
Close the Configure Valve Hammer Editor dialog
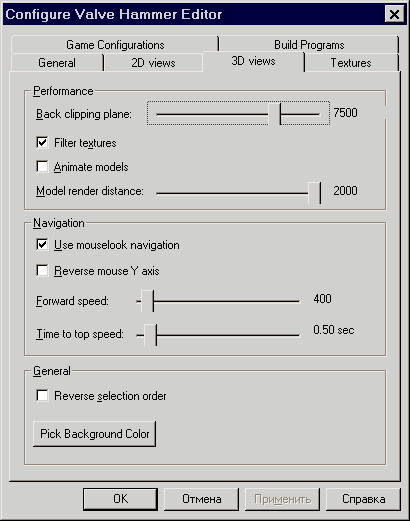394,14
